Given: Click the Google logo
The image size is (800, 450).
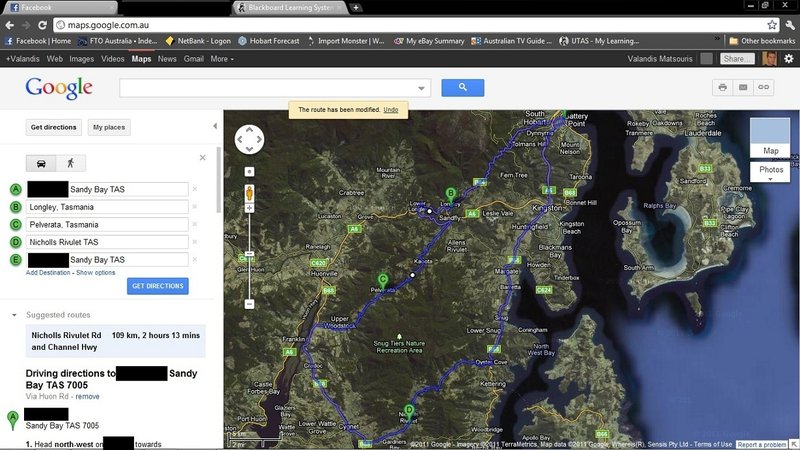Looking at the screenshot, I should tap(59, 88).
